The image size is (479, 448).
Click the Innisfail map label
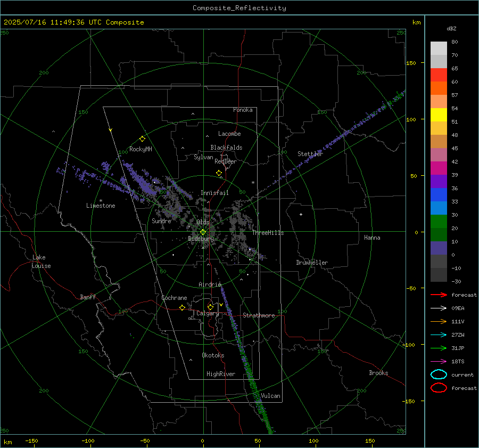coord(214,193)
